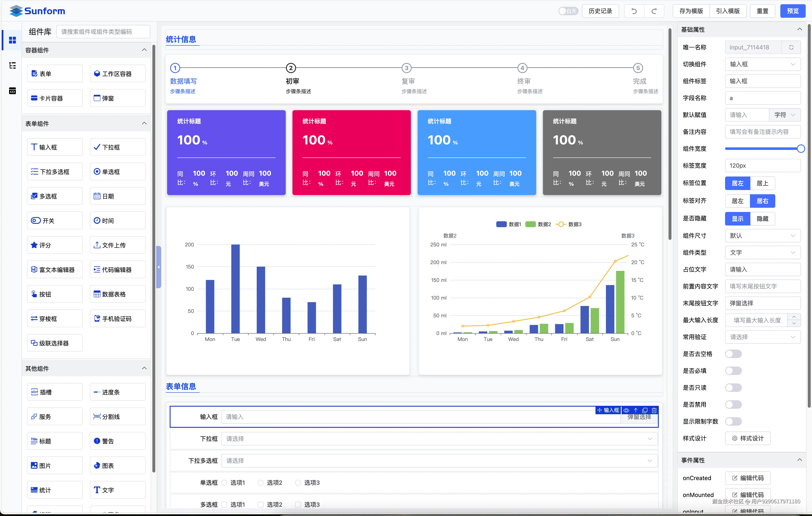Open the 历史记录 panel
812x516 pixels.
click(x=600, y=11)
